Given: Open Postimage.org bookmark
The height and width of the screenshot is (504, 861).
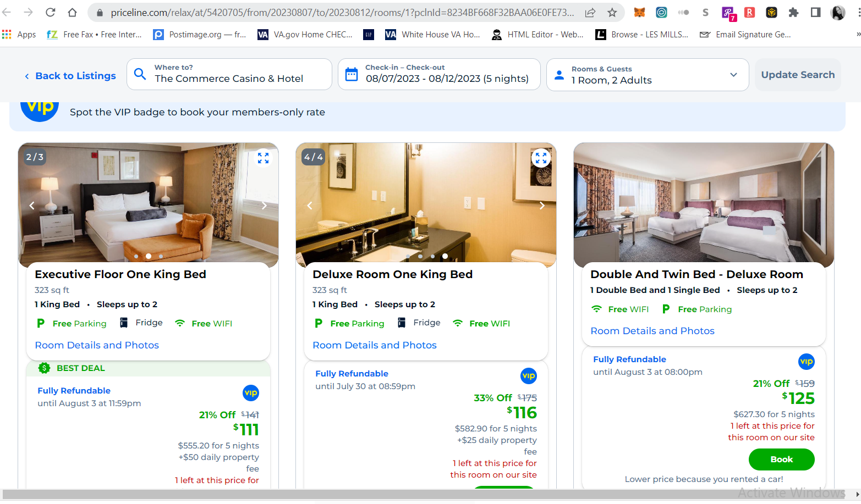Looking at the screenshot, I should (x=200, y=35).
